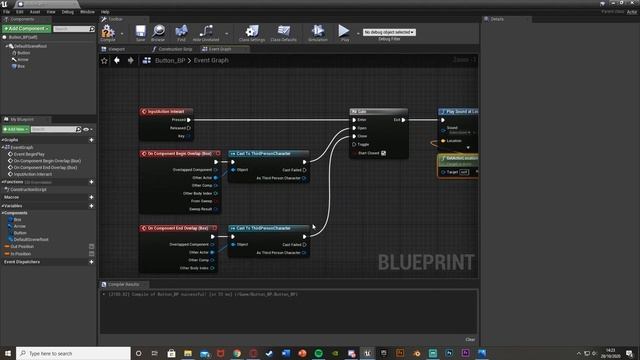Open the Windows Start menu
This screenshot has height=360, width=640.
click(x=7, y=353)
